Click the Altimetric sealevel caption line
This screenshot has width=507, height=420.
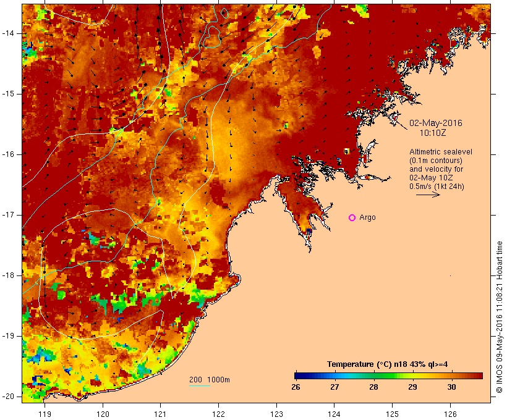(x=441, y=151)
